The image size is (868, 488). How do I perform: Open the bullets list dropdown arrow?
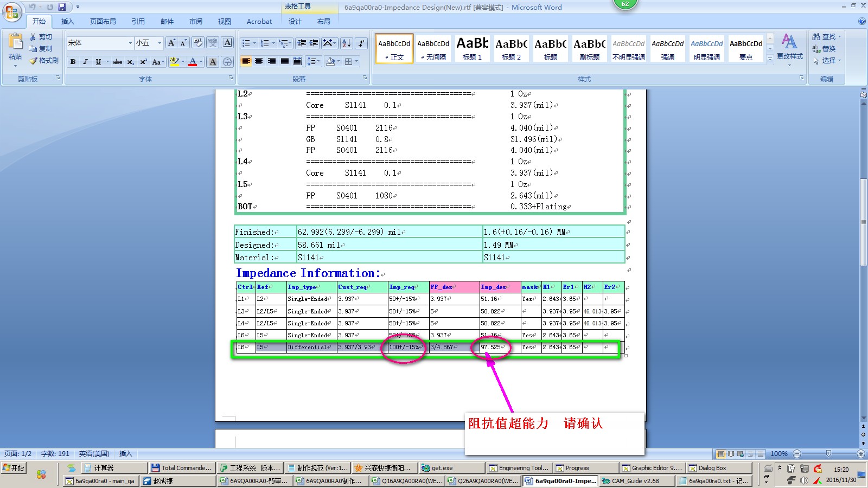click(255, 43)
